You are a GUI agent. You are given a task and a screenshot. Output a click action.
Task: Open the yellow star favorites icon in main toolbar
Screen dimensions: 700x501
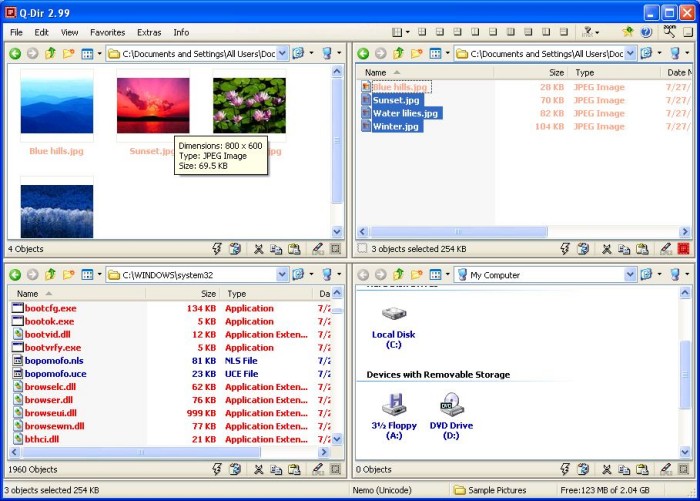point(628,32)
